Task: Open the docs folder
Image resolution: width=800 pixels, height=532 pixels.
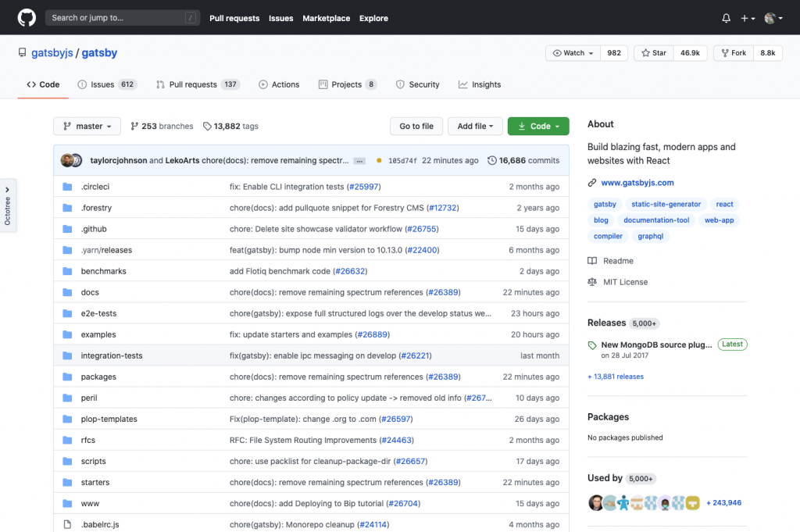Action: 90,292
